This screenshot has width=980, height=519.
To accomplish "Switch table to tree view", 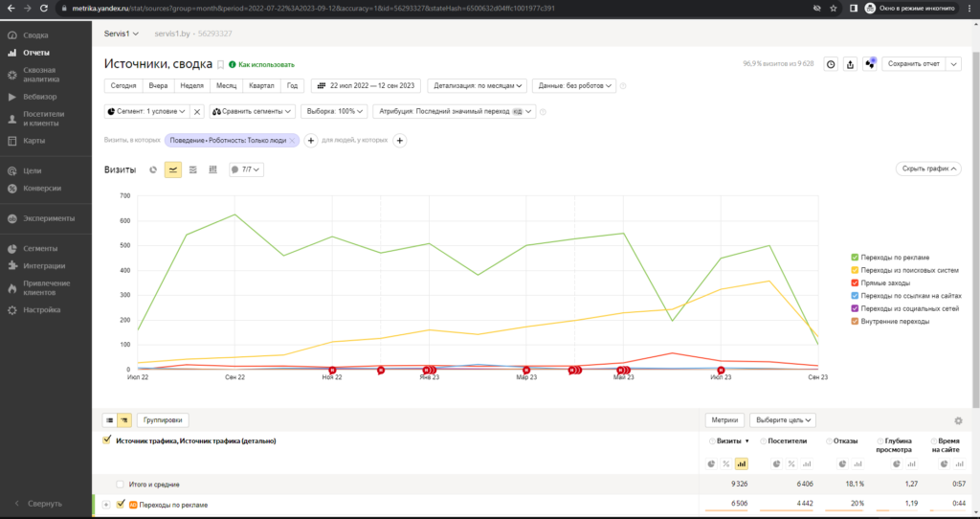I will click(124, 420).
